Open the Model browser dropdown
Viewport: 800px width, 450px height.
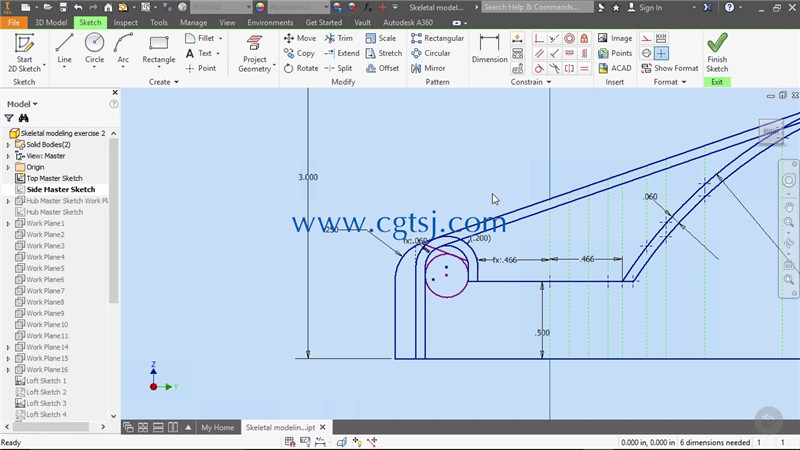[x=22, y=104]
